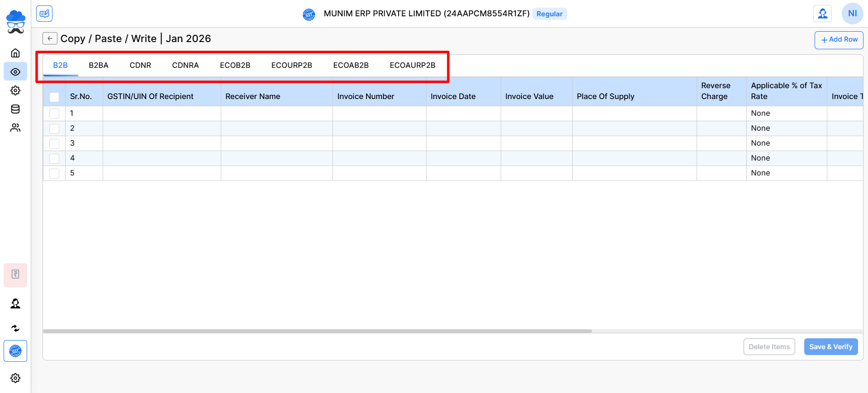868x393 pixels.
Task: Open the NI user profile menu
Action: (852, 14)
